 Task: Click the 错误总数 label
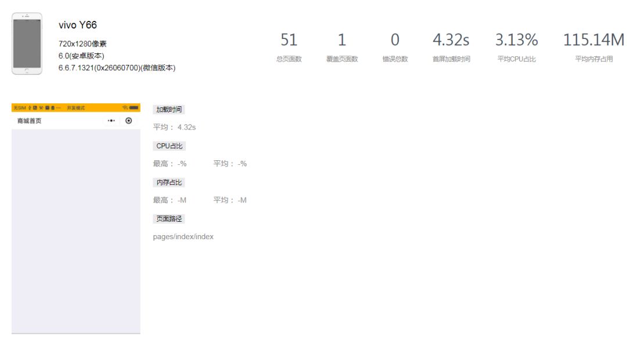tap(395, 59)
